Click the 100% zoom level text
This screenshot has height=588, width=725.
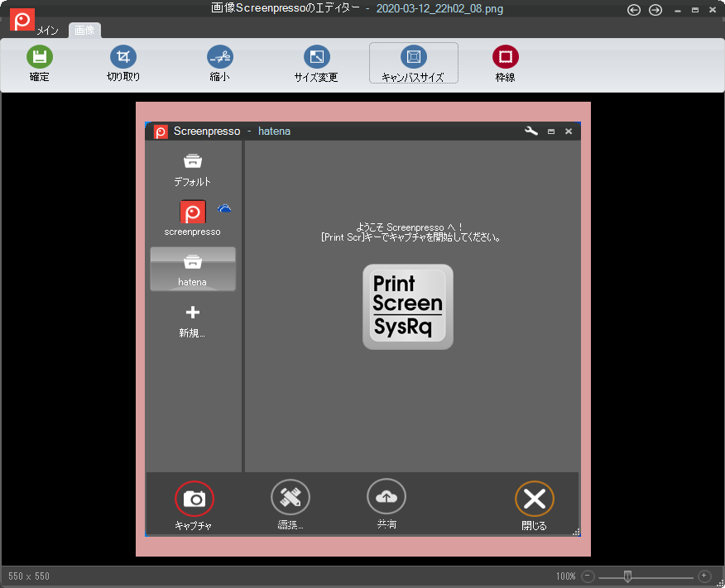click(565, 576)
